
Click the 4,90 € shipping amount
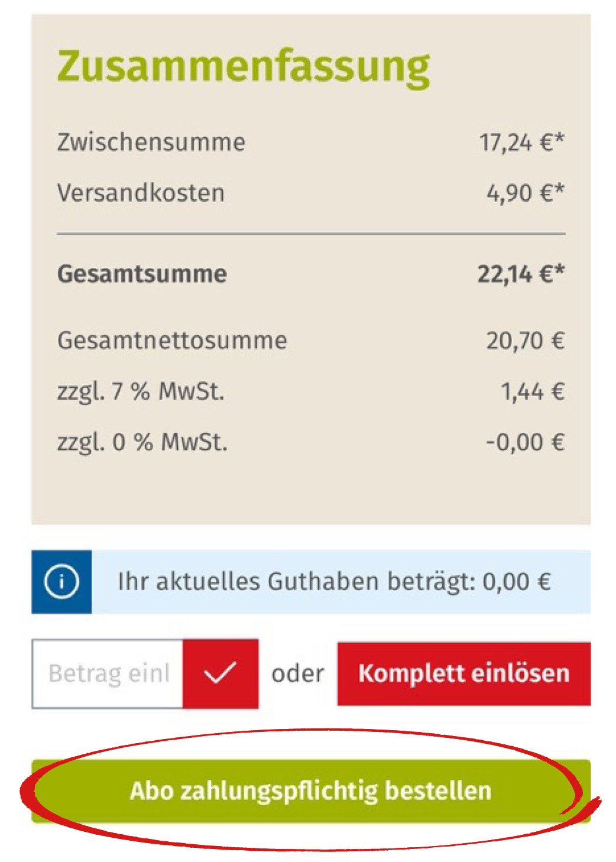coord(525,193)
